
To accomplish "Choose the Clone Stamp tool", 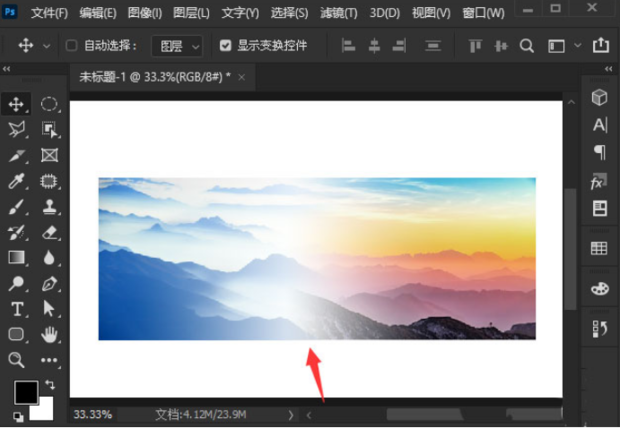I will 49,207.
